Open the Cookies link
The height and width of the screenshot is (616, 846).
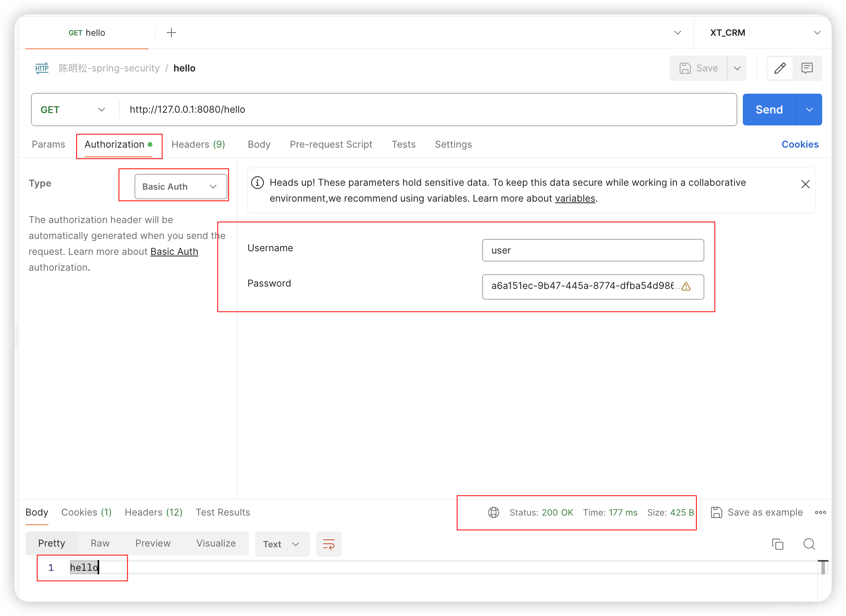[x=800, y=144]
